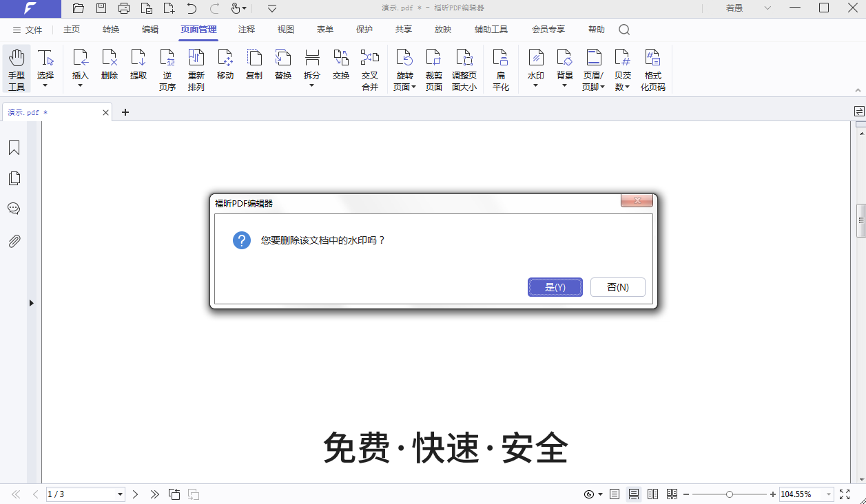
Task: Switch to the Comment (注释) tab
Action: pos(247,30)
